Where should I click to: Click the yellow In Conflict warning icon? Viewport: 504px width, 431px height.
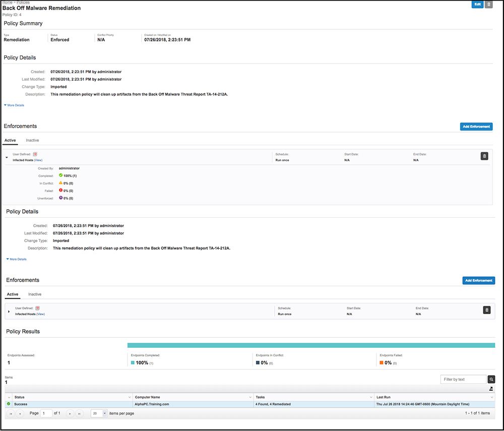[61, 183]
